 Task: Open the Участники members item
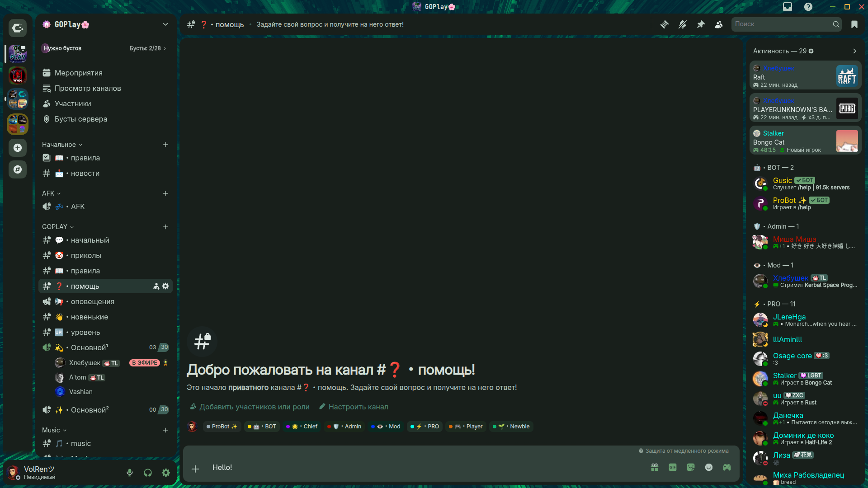coord(72,103)
